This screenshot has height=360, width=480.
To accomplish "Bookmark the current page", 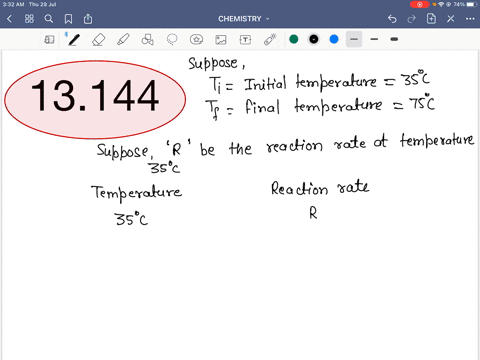I will [x=68, y=19].
